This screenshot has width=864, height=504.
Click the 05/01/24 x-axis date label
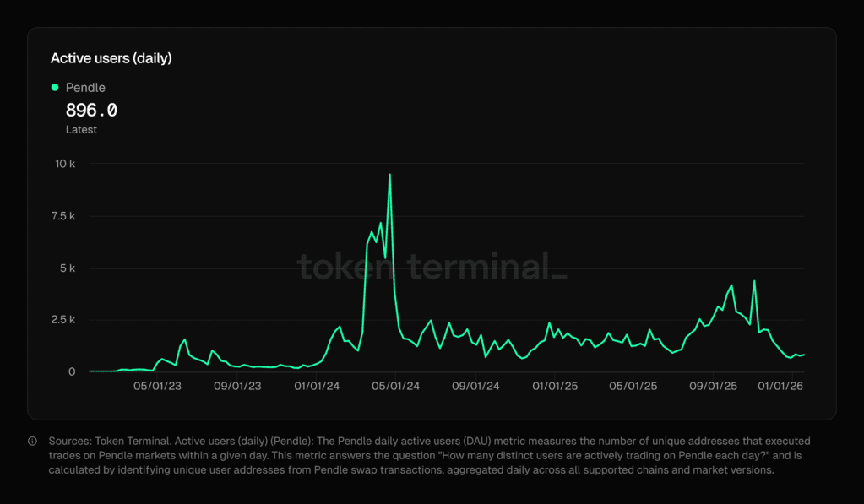pos(396,387)
